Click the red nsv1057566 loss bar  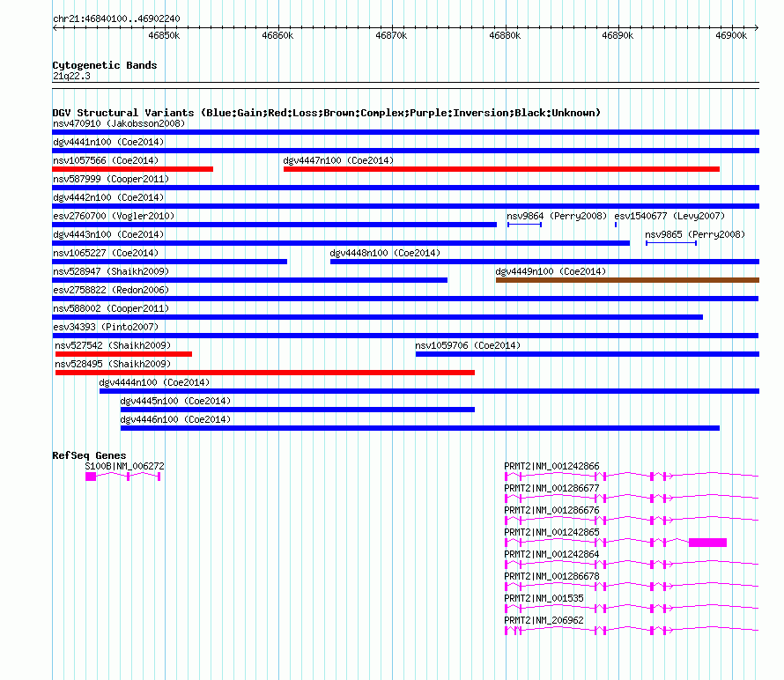tap(132, 169)
